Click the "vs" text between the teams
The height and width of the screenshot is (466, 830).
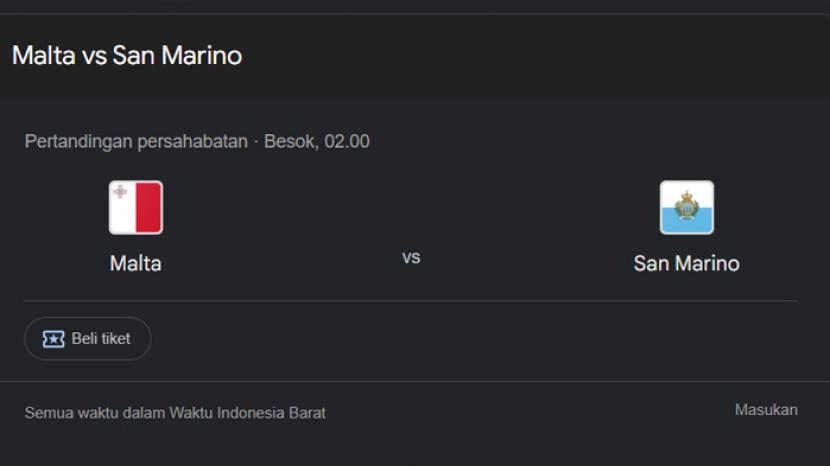tap(411, 258)
